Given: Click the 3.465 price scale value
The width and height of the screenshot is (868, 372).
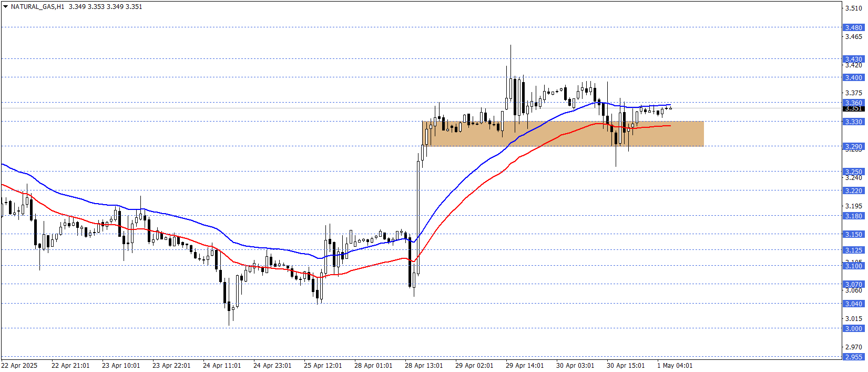Looking at the screenshot, I should pos(853,36).
